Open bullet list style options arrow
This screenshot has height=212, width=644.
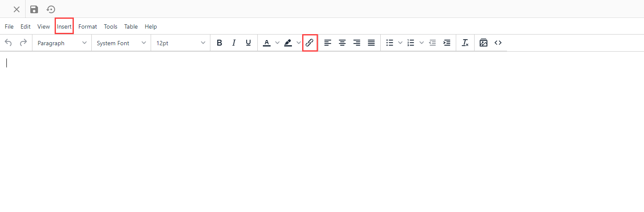[x=400, y=43]
